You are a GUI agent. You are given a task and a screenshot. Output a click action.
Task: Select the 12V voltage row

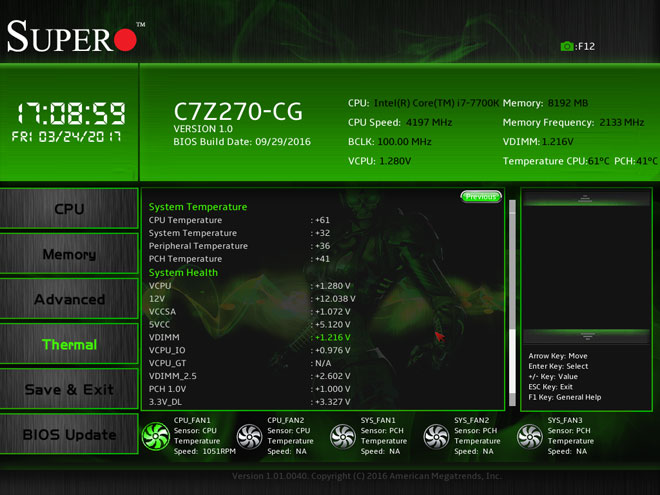tap(252, 299)
